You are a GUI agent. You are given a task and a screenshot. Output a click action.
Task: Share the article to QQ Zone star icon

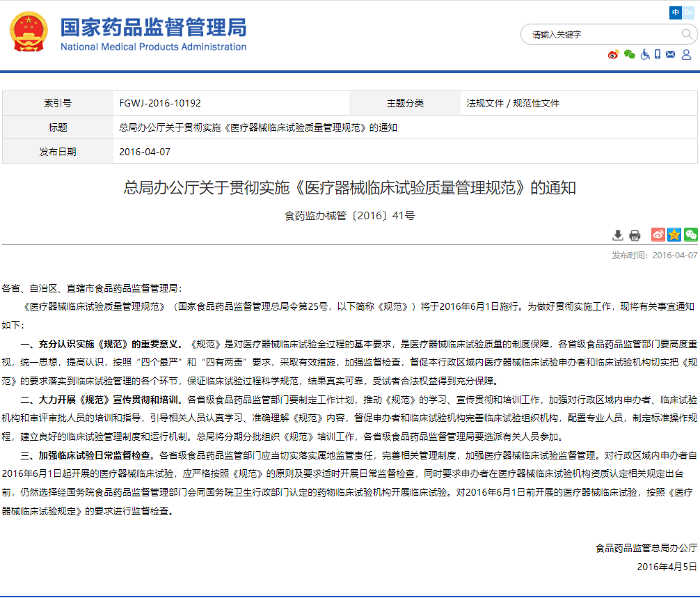(x=674, y=235)
